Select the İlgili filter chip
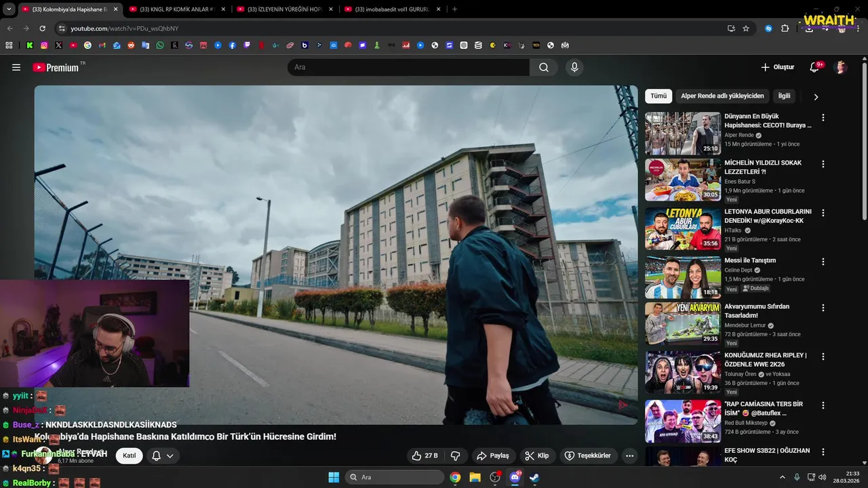 [x=784, y=96]
